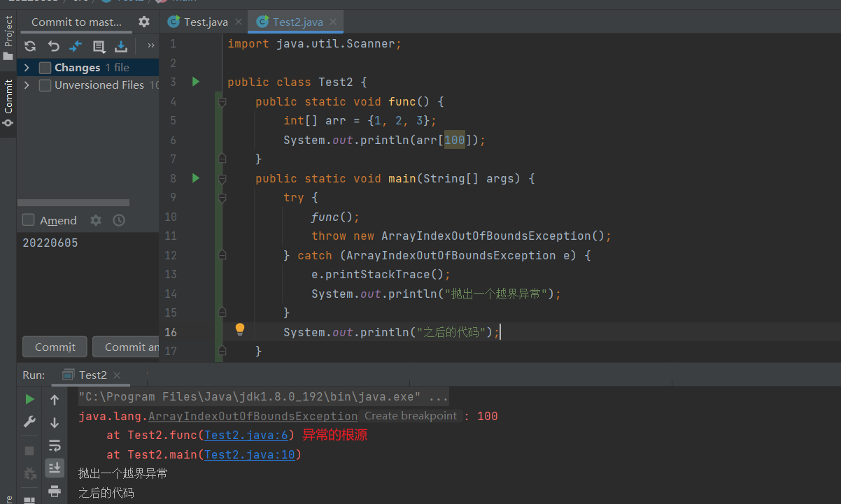Screen dimensions: 841x504
Task: Collapse try block fold marker on line 9
Action: (x=222, y=198)
